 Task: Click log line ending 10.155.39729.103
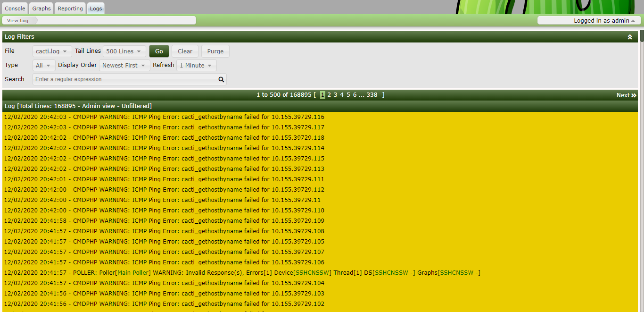tap(164, 294)
